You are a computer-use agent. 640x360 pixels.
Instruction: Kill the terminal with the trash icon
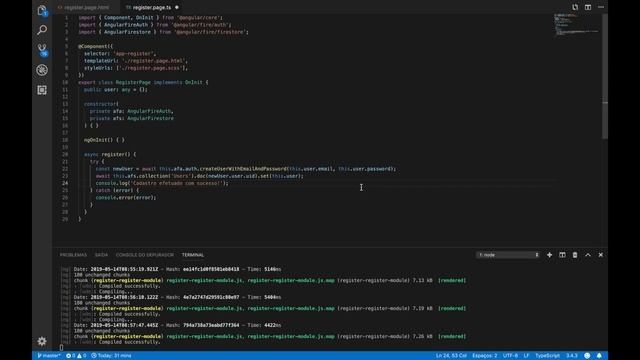[x=575, y=255]
